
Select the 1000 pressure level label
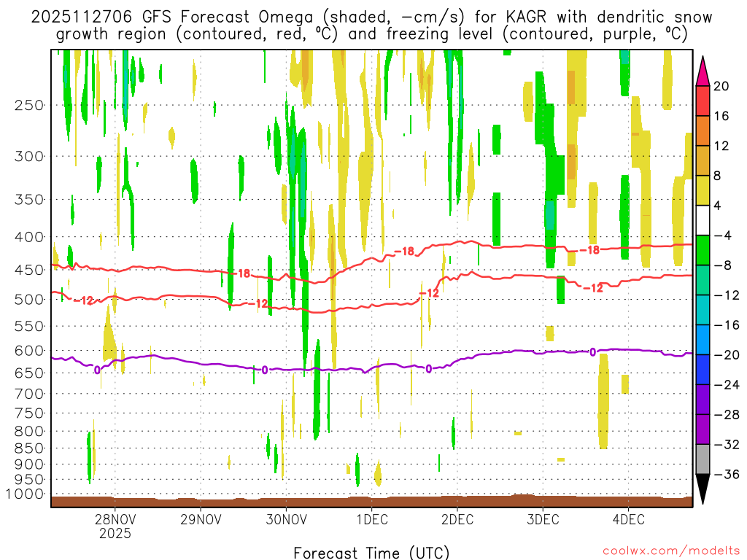(x=25, y=494)
